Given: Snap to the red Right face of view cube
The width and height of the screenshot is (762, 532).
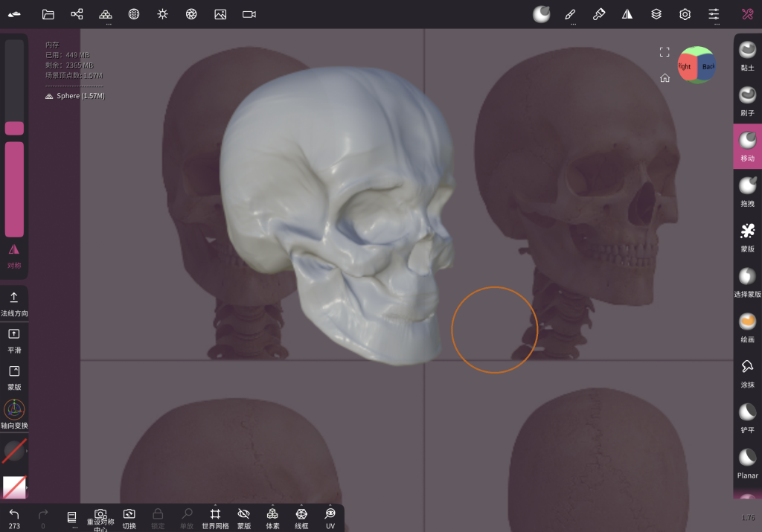Looking at the screenshot, I should [685, 66].
